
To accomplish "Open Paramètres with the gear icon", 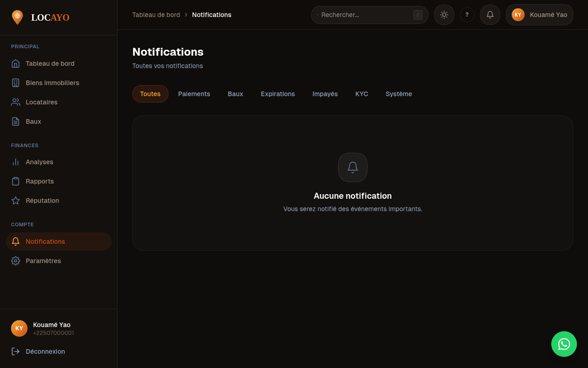I will 15,261.
